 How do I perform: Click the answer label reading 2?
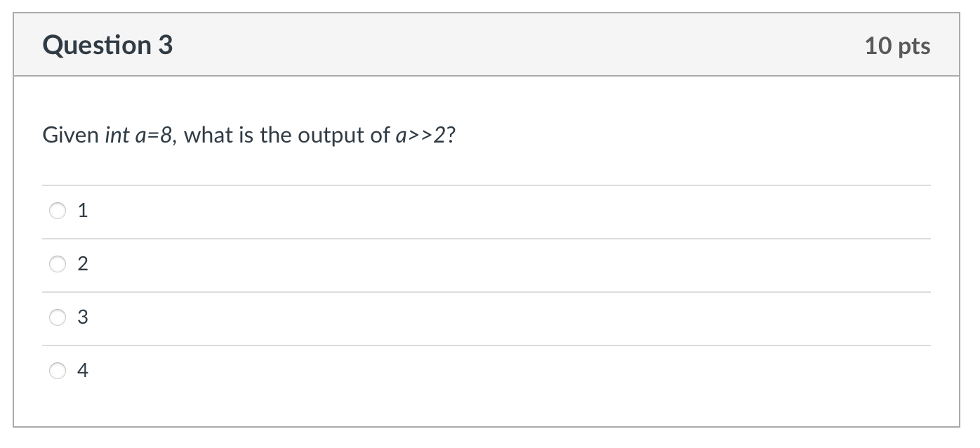coord(83,264)
